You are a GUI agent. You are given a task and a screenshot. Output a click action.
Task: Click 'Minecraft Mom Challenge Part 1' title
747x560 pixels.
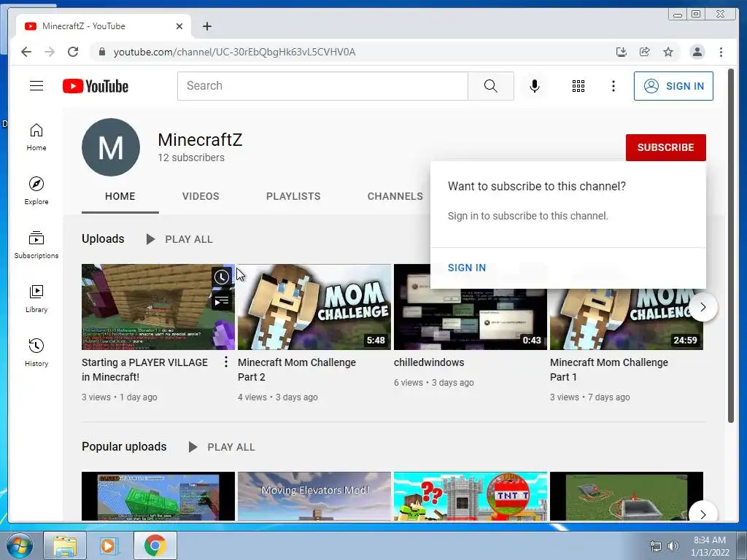[x=609, y=370]
